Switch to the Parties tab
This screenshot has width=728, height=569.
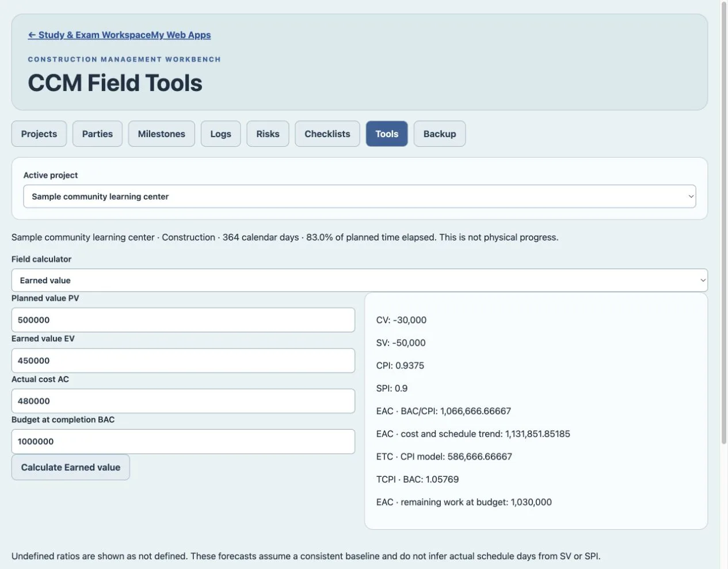coord(97,134)
